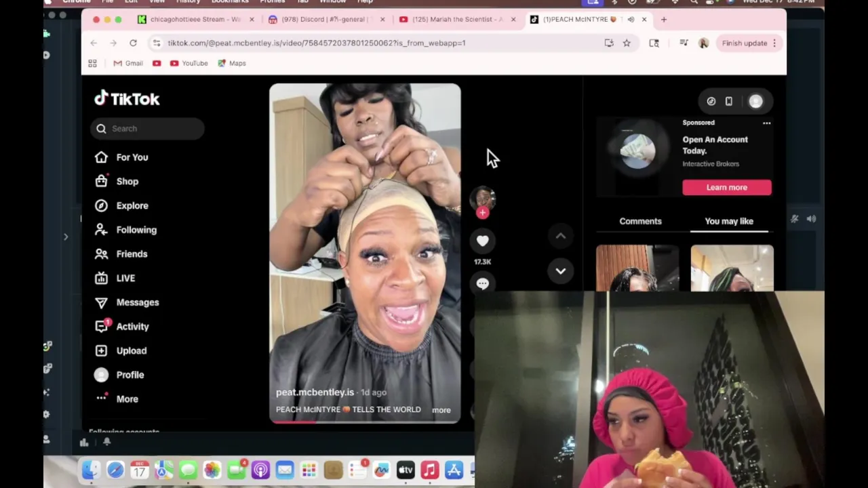The width and height of the screenshot is (868, 488).
Task: Open Podcasts app in dock
Action: 260,470
